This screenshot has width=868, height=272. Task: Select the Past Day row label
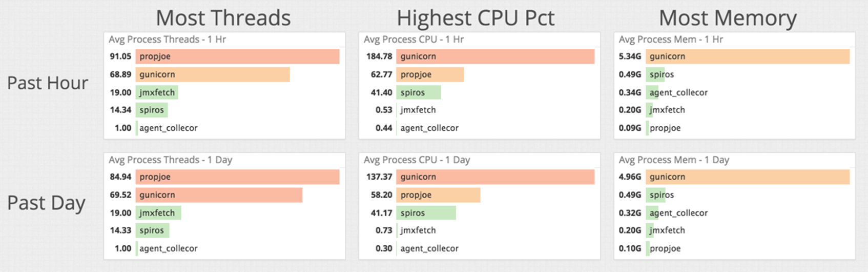(x=46, y=203)
